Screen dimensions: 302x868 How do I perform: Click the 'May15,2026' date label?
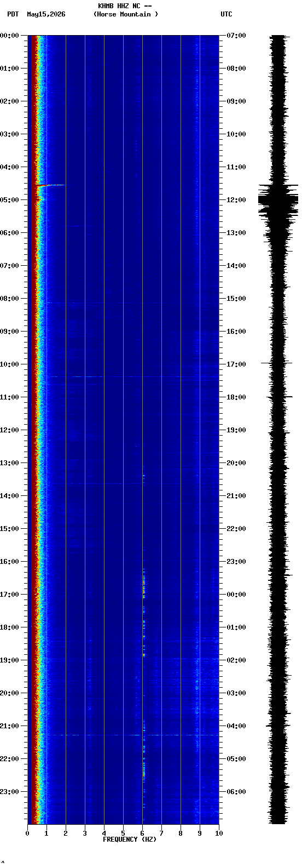click(46, 14)
